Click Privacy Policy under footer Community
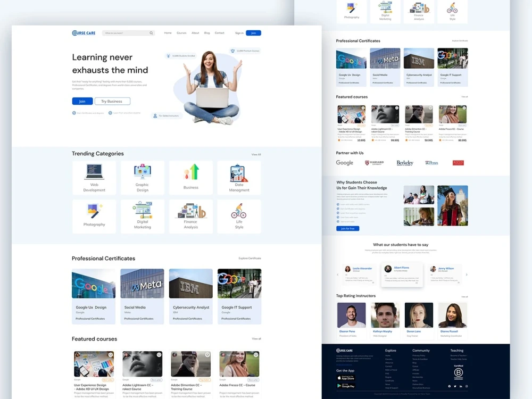532x399 pixels. [x=418, y=355]
